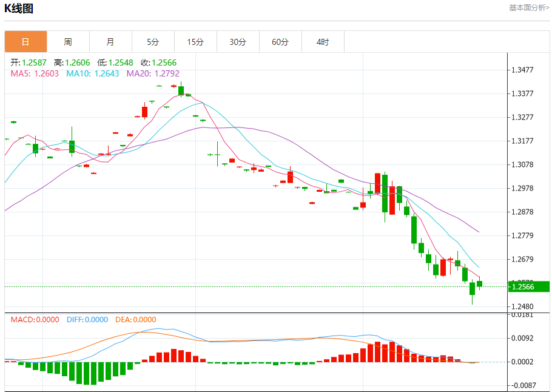The width and height of the screenshot is (552, 392).
Task: Click the DIFF value label
Action: click(x=87, y=320)
